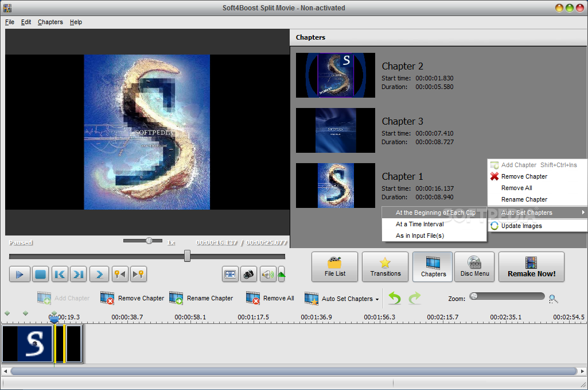Select Remove Chapter in context menu
Viewport: 588px width, 390px height.
[538, 176]
